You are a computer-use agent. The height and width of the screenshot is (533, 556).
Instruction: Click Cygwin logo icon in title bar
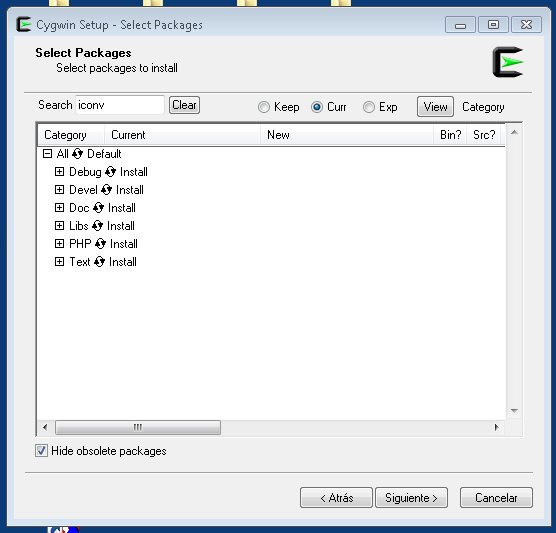pyautogui.click(x=24, y=24)
